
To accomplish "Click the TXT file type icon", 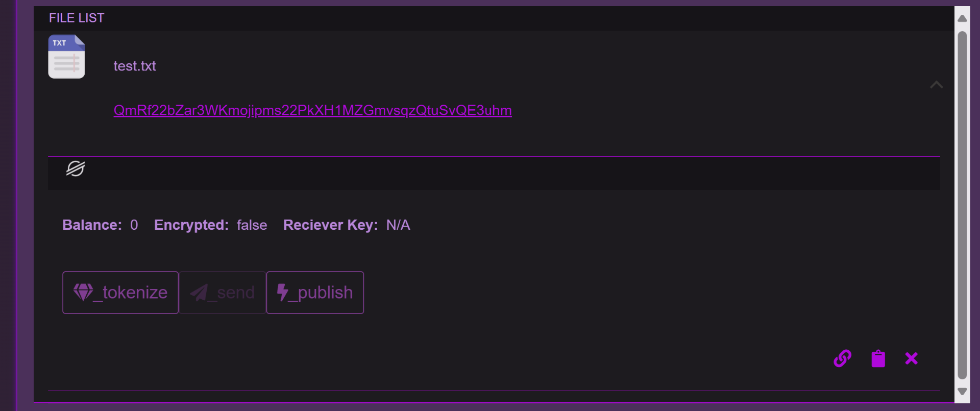I will click(x=66, y=57).
